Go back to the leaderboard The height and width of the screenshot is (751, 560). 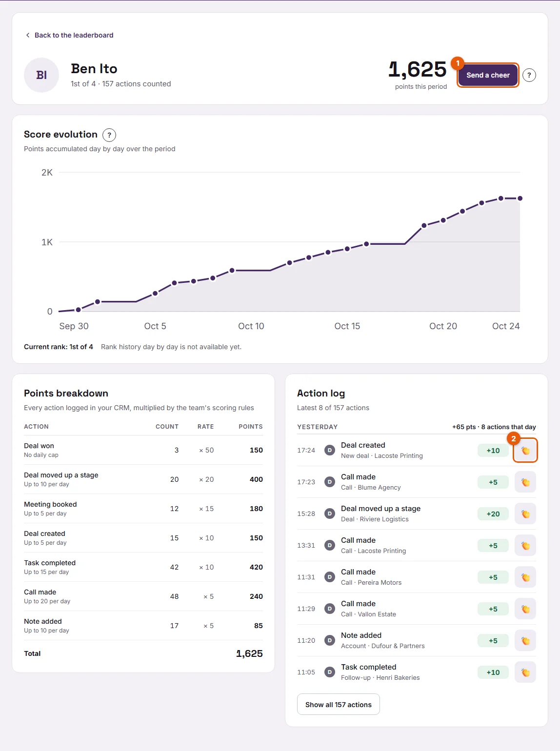coord(69,35)
